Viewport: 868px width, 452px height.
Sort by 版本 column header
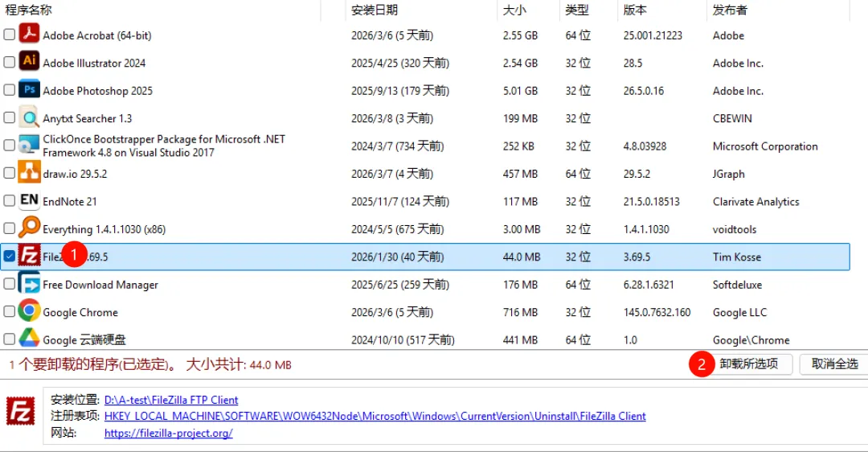(x=635, y=10)
